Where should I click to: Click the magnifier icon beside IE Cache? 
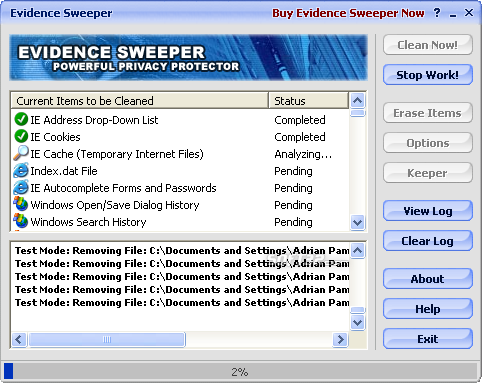tap(21, 153)
